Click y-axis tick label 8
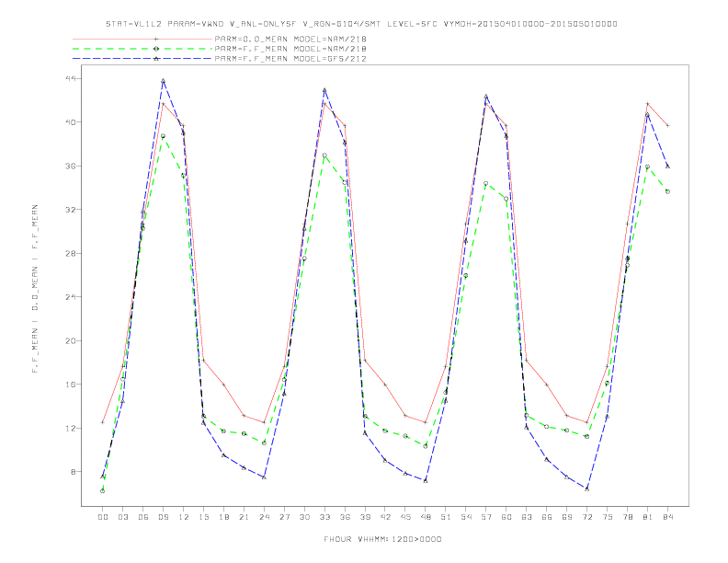Image resolution: width=728 pixels, height=563 pixels. point(74,472)
